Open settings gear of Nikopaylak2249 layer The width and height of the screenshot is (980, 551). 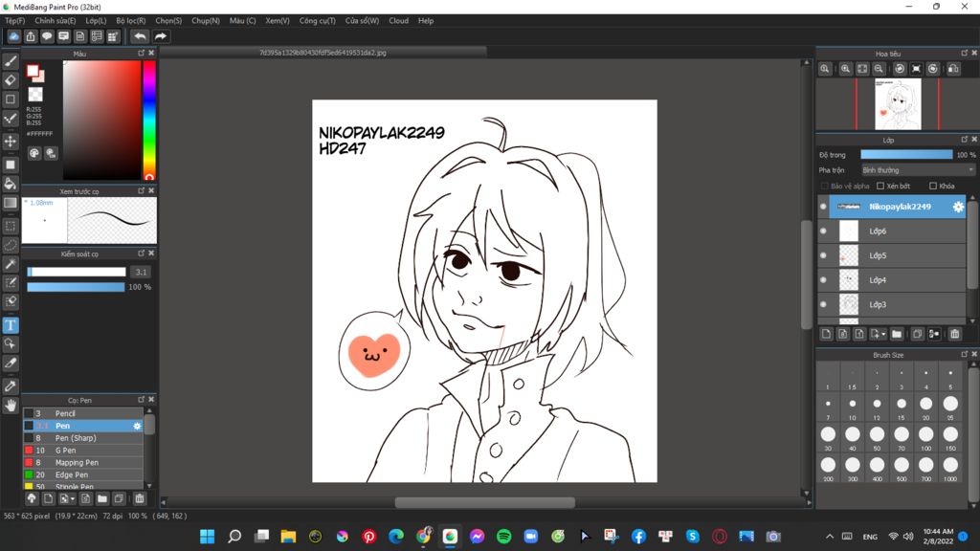point(958,207)
